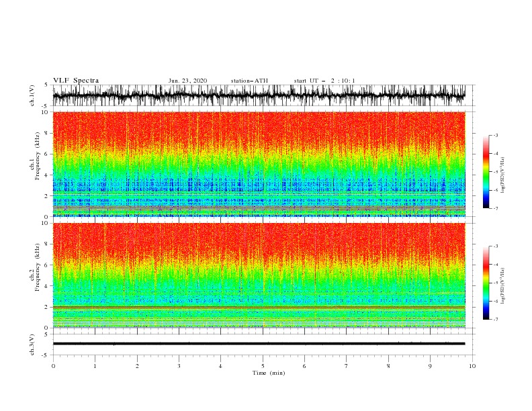Click the "6" kHz tick on ch.2 frequency axis
This screenshot has height=411, width=532.
(46, 265)
